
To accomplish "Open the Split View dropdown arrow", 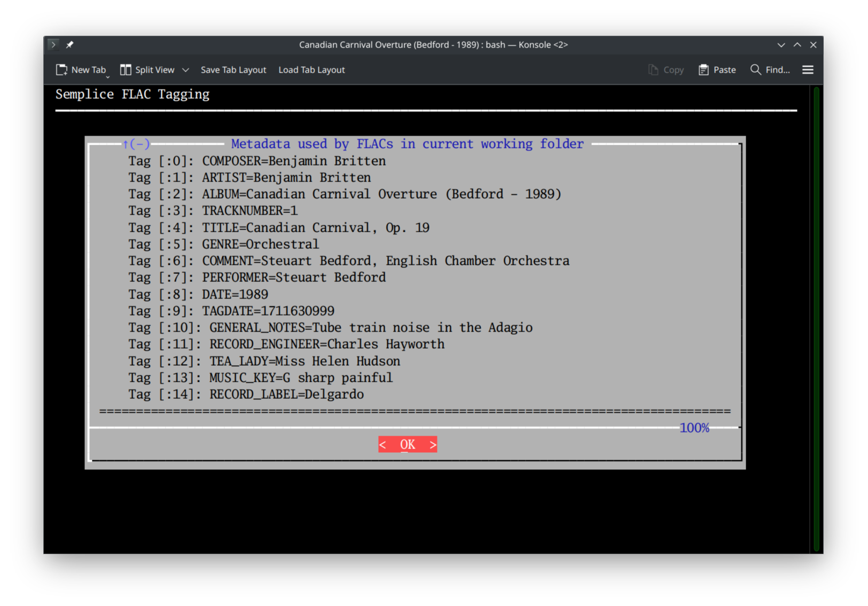I will click(x=185, y=69).
